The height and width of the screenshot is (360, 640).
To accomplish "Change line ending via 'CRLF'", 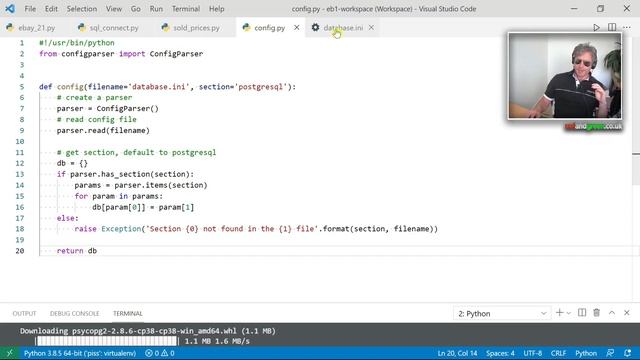I will 558,353.
